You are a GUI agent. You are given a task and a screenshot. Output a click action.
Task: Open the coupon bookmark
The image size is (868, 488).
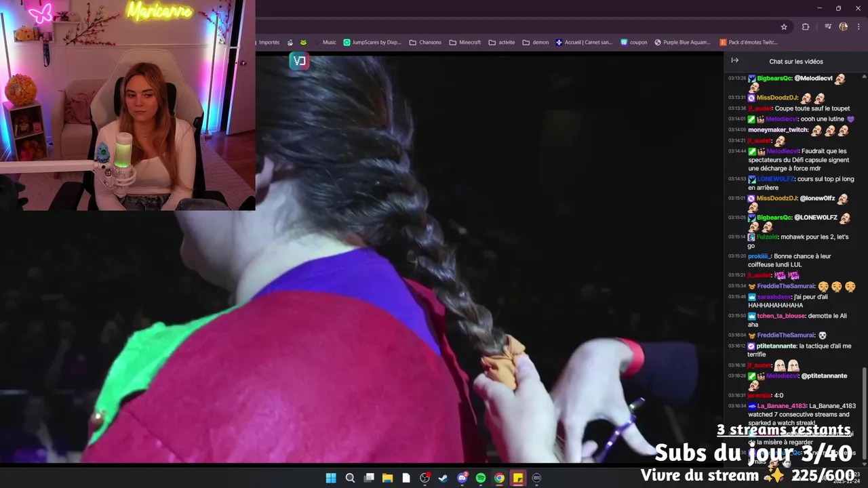point(634,42)
